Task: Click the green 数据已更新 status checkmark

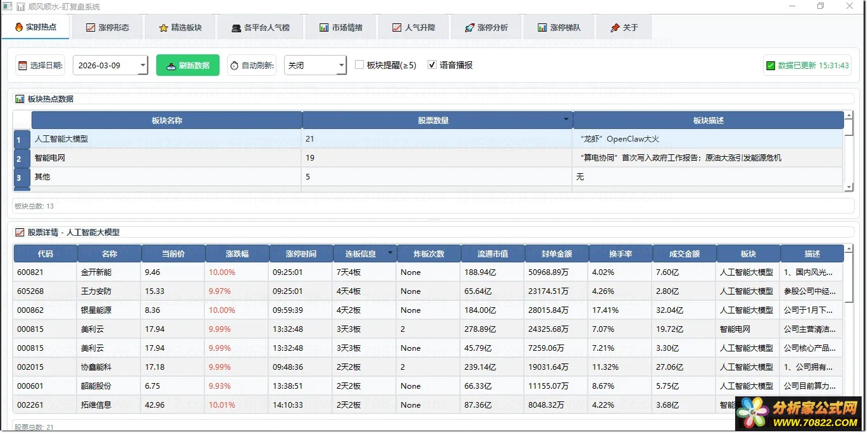Action: point(771,66)
